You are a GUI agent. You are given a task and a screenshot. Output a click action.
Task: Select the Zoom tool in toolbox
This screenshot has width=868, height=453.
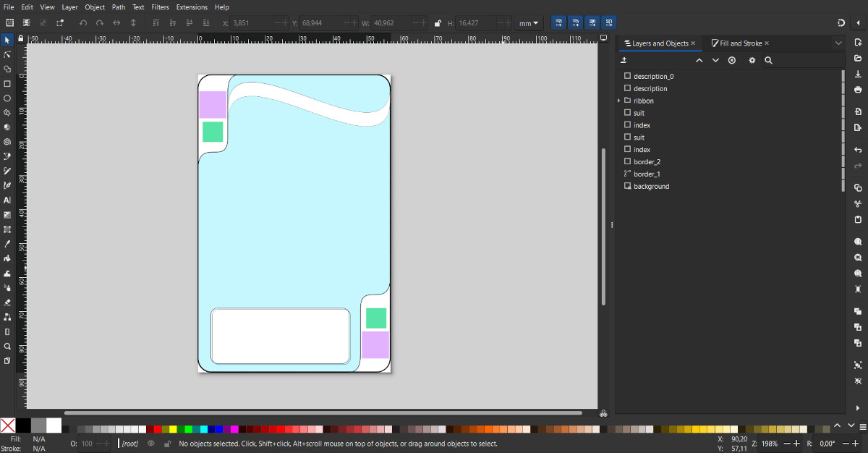click(x=7, y=346)
